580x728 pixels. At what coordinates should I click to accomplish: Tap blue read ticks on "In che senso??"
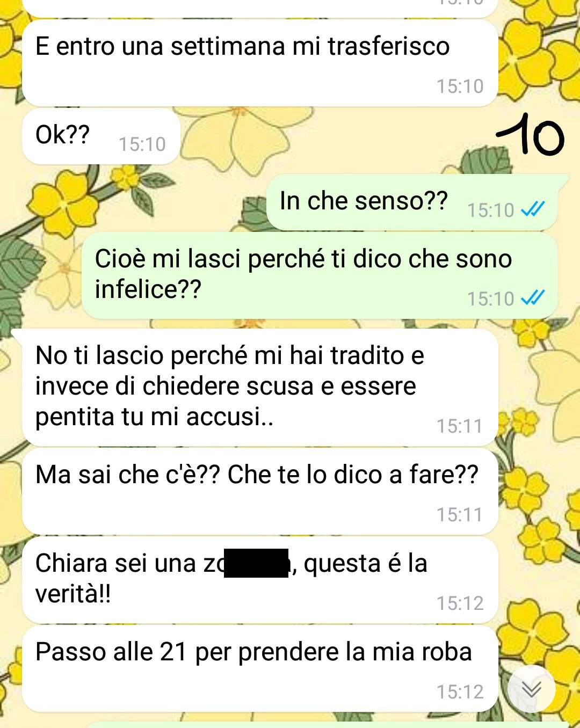(533, 209)
